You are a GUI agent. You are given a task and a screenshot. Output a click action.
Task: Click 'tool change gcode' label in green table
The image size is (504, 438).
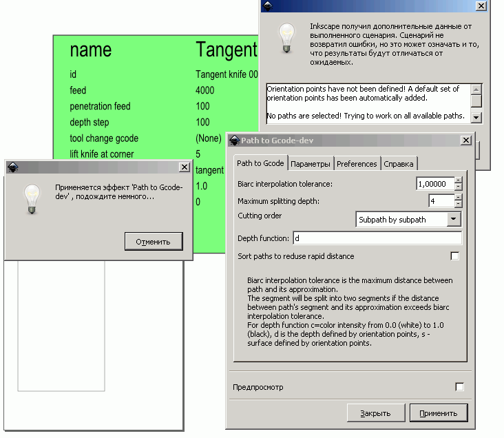(x=104, y=138)
